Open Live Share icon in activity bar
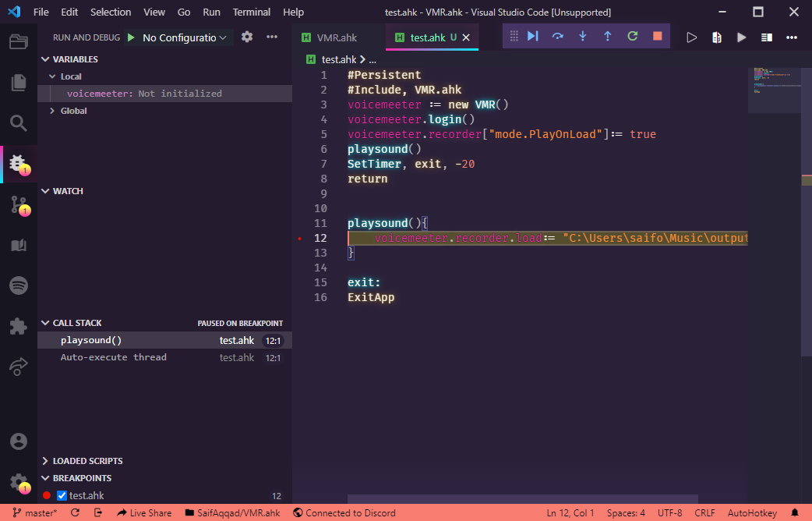Viewport: 812px width, 521px height. pyautogui.click(x=19, y=367)
